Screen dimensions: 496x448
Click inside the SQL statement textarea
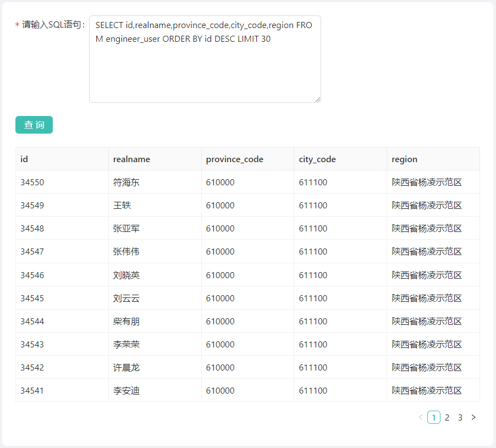[205, 59]
